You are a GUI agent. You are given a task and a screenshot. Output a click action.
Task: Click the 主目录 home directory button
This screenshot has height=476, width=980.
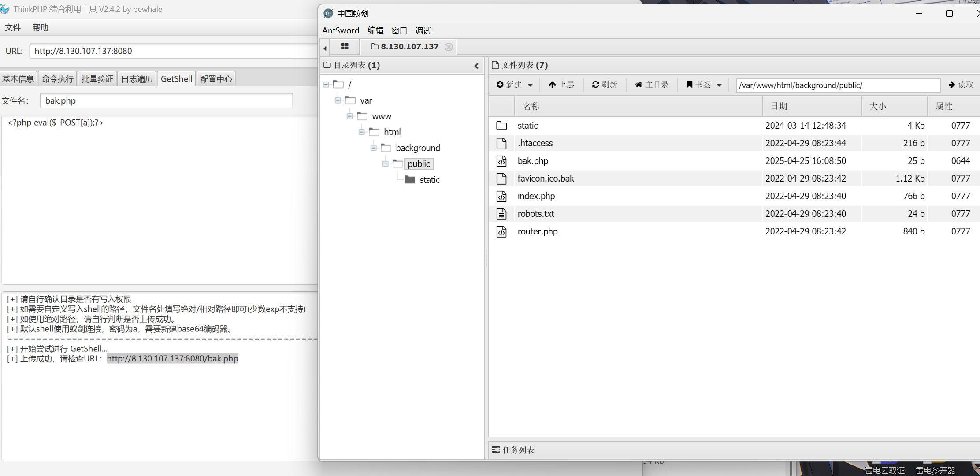tap(652, 85)
